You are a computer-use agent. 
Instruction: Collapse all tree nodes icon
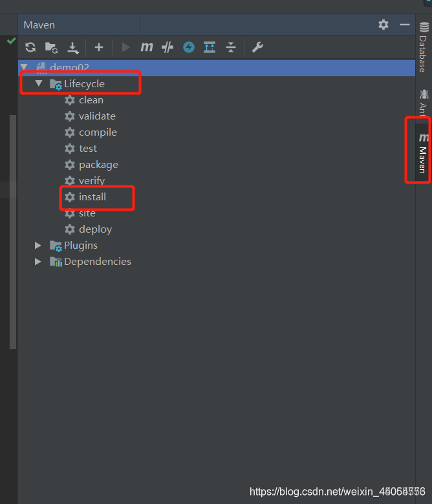(x=231, y=47)
